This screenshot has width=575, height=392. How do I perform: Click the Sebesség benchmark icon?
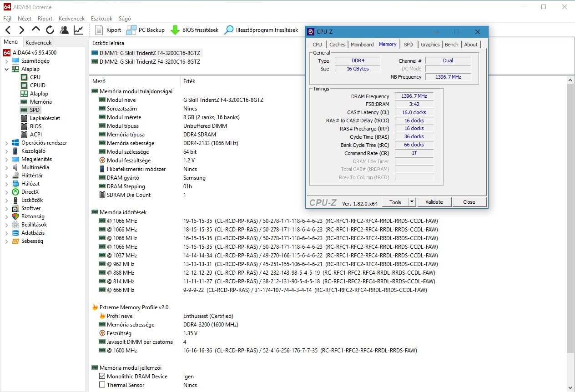point(15,241)
